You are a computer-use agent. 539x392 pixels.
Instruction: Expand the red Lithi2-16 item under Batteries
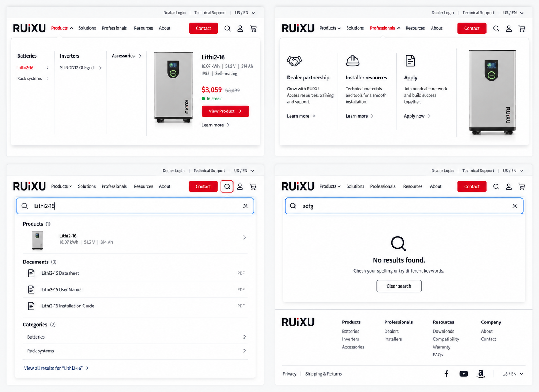tap(33, 68)
